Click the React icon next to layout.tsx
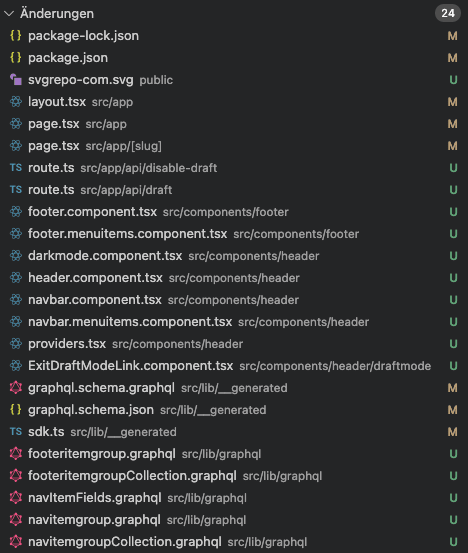The height and width of the screenshot is (553, 468). 16,102
